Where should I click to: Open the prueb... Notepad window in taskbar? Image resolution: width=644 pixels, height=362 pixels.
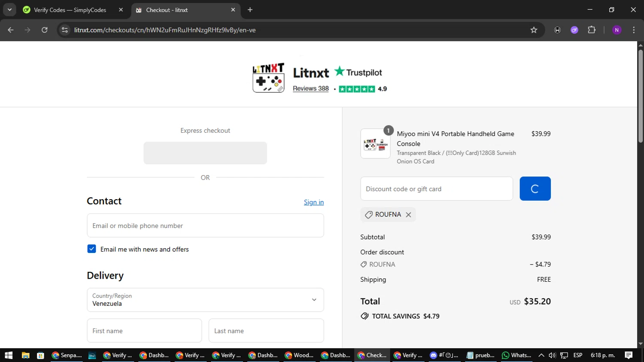click(x=481, y=355)
